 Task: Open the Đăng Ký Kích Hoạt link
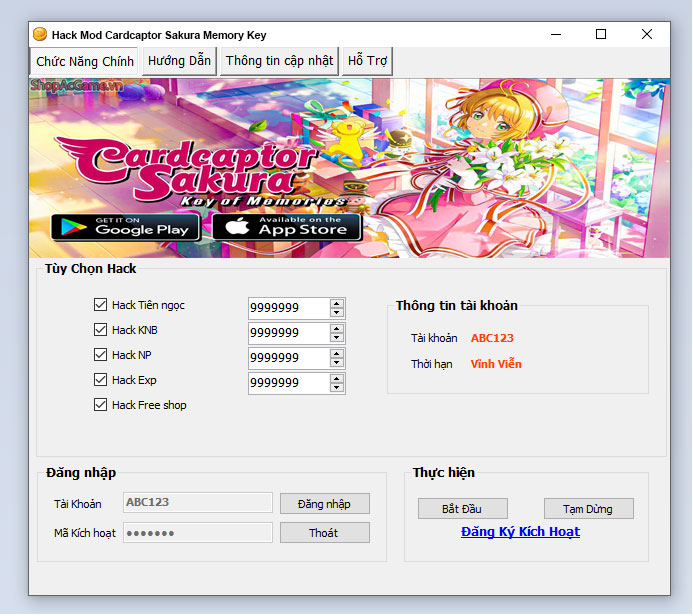520,532
